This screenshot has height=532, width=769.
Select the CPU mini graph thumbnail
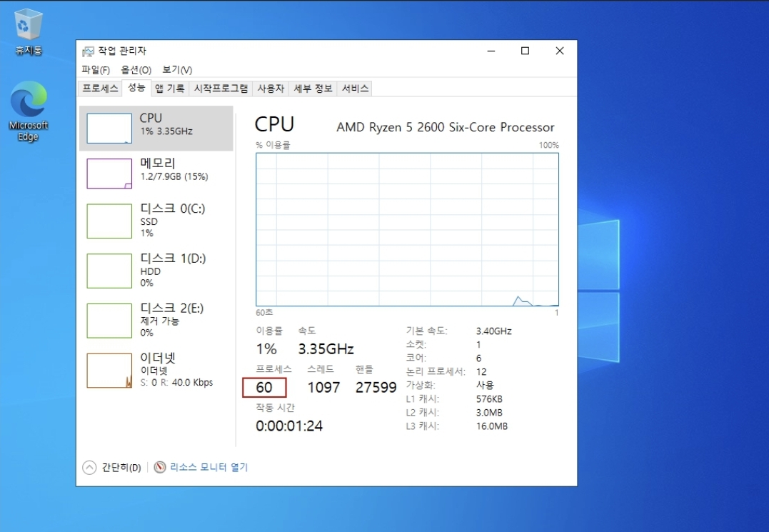point(109,129)
